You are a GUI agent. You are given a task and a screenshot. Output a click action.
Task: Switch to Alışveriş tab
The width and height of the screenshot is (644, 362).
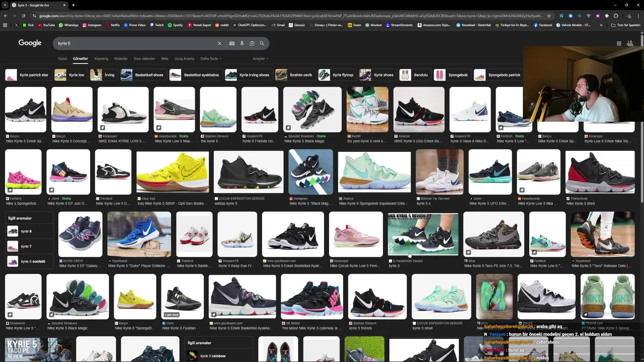(101, 59)
